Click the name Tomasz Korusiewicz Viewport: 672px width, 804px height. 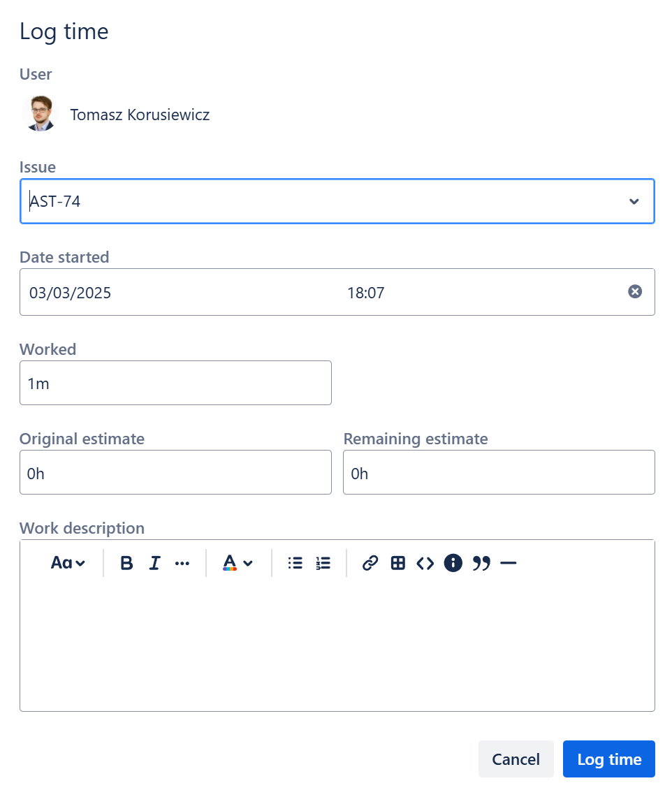(x=140, y=115)
